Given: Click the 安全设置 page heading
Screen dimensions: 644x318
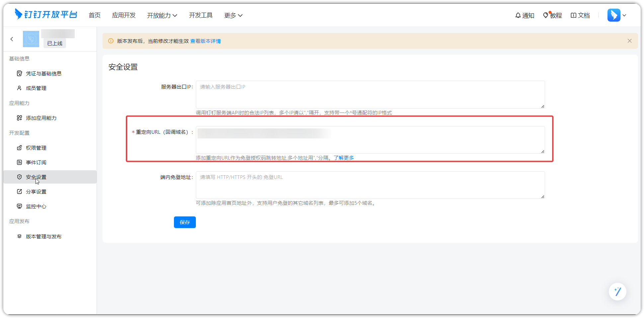Looking at the screenshot, I should coord(123,67).
